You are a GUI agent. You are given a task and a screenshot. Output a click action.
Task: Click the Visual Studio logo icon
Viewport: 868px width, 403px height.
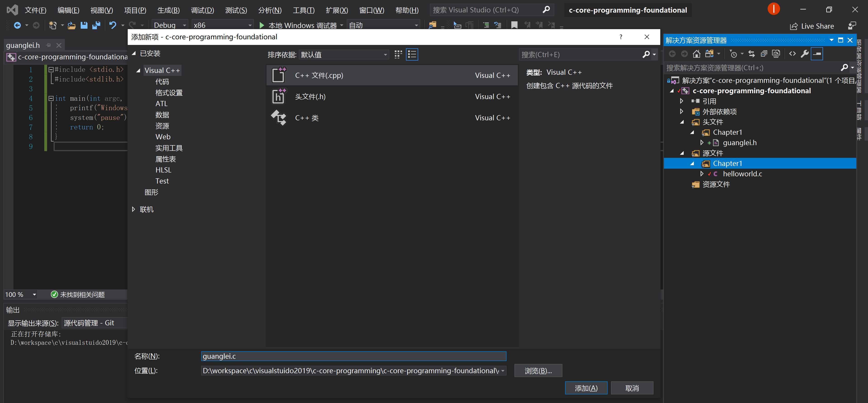(x=12, y=10)
